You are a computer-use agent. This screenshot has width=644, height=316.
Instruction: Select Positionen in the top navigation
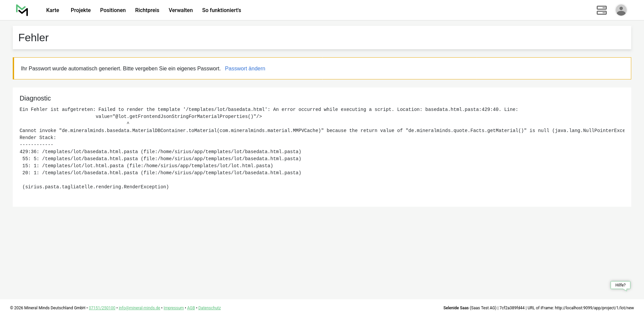(x=113, y=10)
